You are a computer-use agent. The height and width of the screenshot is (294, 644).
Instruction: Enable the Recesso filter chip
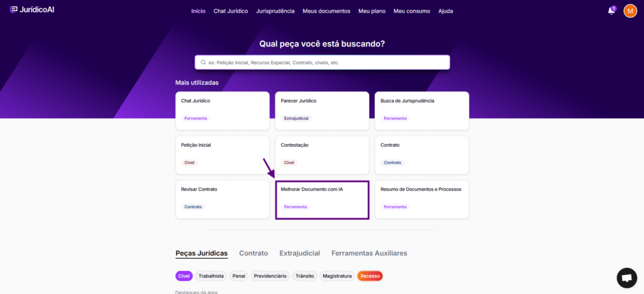click(x=370, y=276)
